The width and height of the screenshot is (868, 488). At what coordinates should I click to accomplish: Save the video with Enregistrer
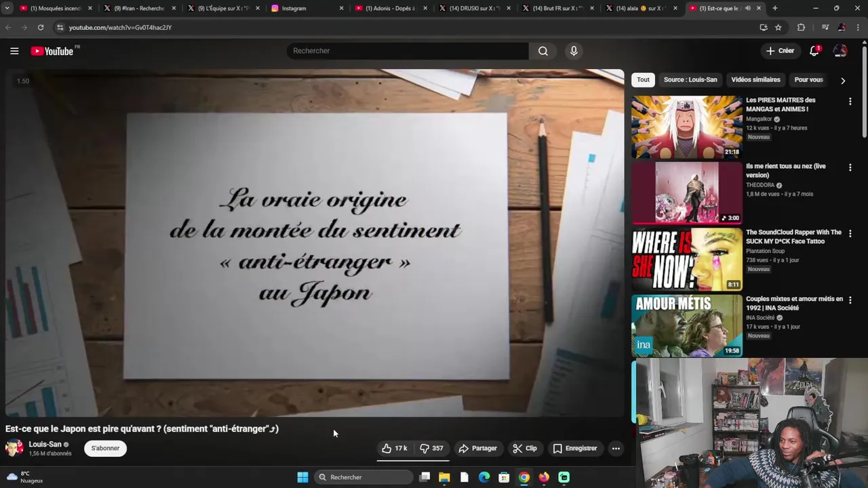click(x=575, y=448)
